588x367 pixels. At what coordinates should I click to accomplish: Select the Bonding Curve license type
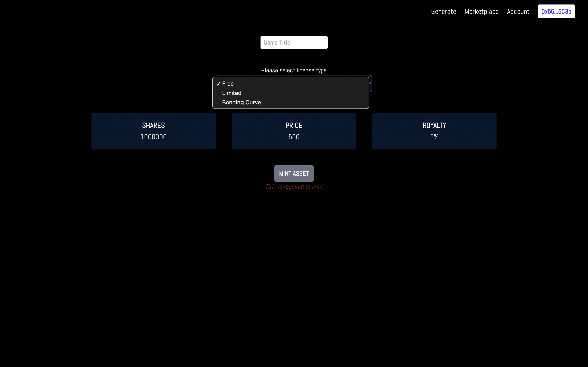click(x=241, y=102)
